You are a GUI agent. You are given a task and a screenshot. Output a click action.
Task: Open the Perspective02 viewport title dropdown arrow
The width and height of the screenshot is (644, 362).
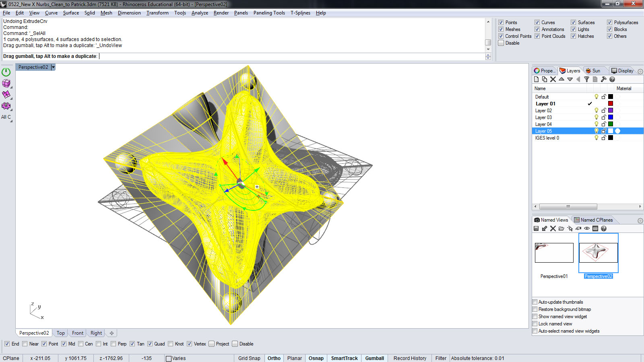click(x=53, y=67)
